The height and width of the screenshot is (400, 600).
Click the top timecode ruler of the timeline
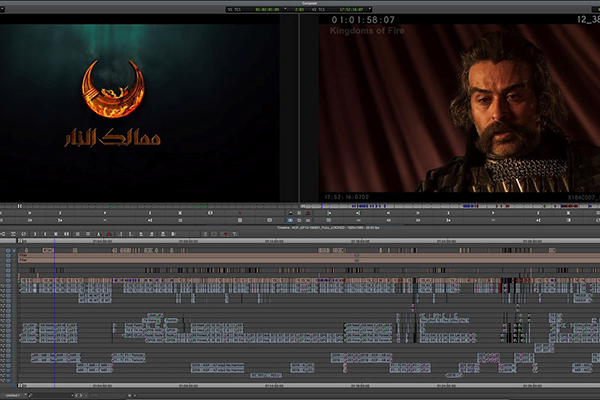pyautogui.click(x=308, y=241)
